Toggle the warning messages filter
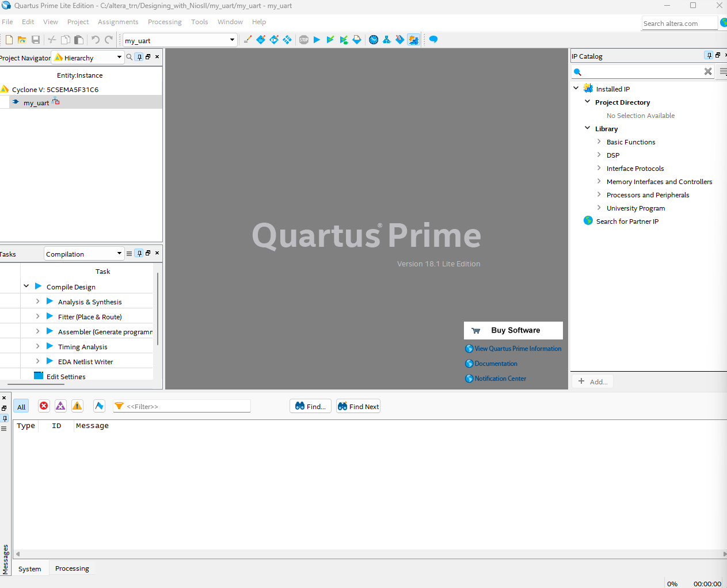This screenshot has height=588, width=727. click(x=77, y=406)
